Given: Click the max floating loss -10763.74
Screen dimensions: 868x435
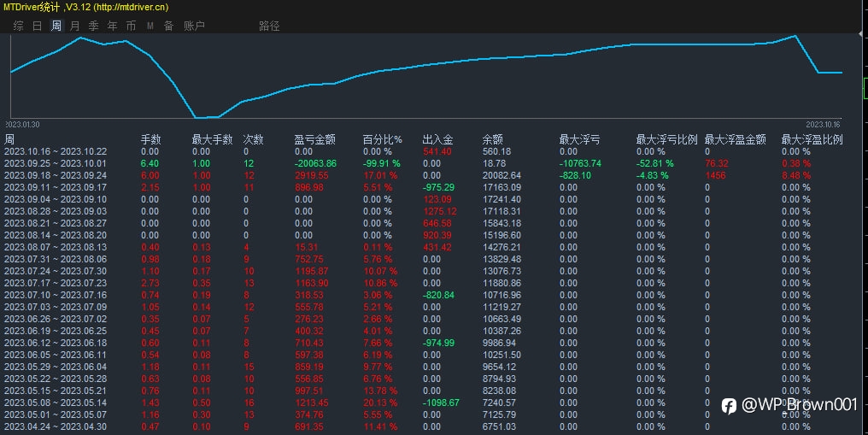Looking at the screenshot, I should pos(580,164).
